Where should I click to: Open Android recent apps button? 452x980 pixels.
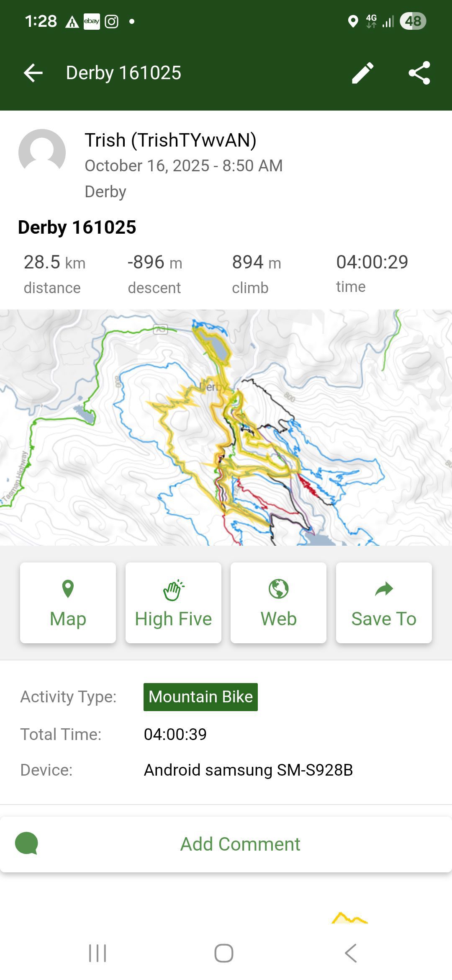pyautogui.click(x=98, y=953)
